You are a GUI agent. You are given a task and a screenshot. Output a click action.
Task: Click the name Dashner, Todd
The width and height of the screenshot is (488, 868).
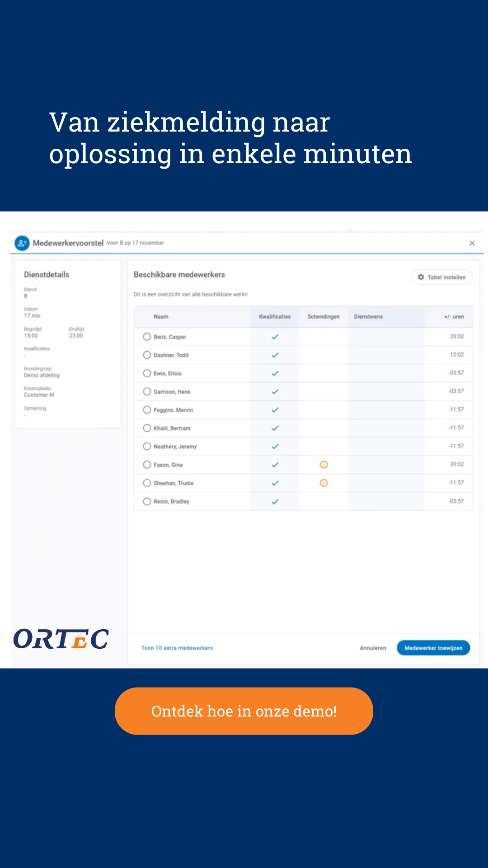[x=171, y=355]
